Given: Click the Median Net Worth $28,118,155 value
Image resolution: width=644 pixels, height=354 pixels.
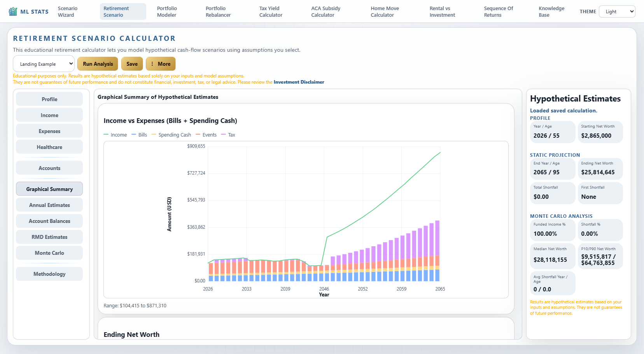Looking at the screenshot, I should click(550, 260).
